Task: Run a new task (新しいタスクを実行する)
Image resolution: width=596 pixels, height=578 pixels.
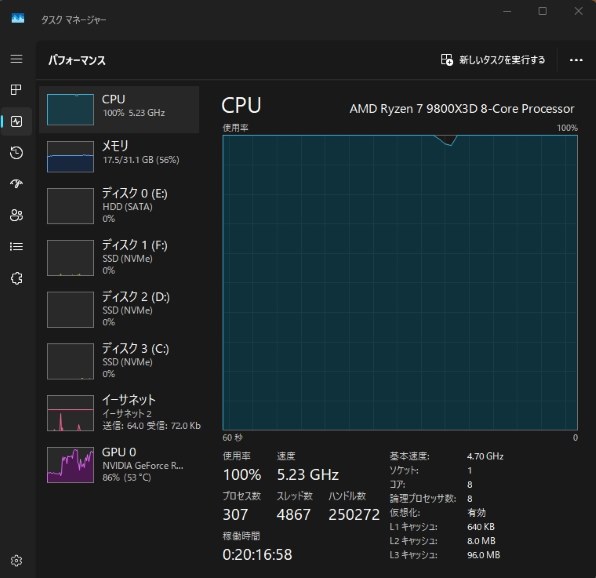Action: click(x=493, y=60)
